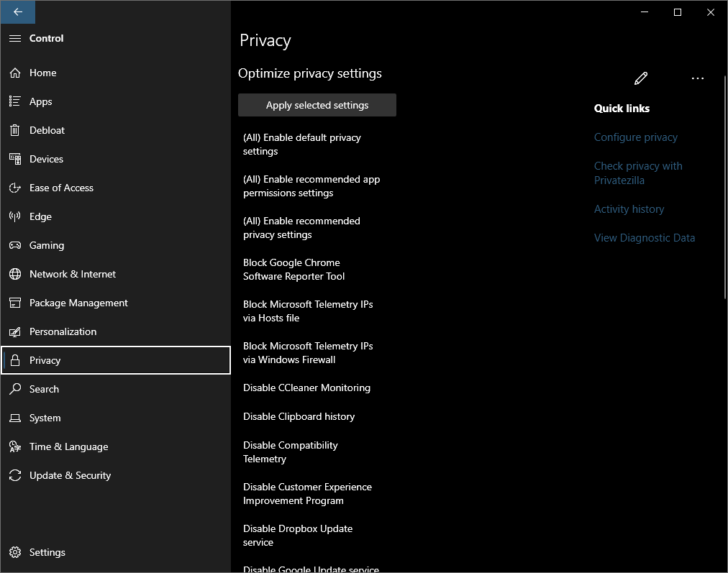Click the Devices icon
728x573 pixels.
(15, 159)
